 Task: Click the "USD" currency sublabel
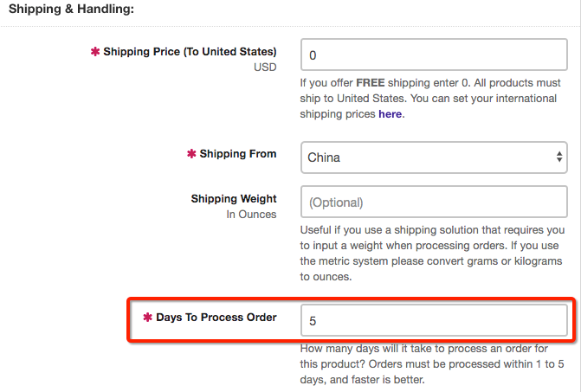tap(265, 67)
